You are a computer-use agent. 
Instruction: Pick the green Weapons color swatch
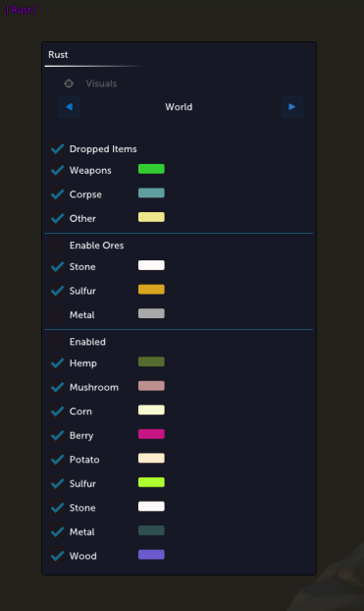(151, 169)
